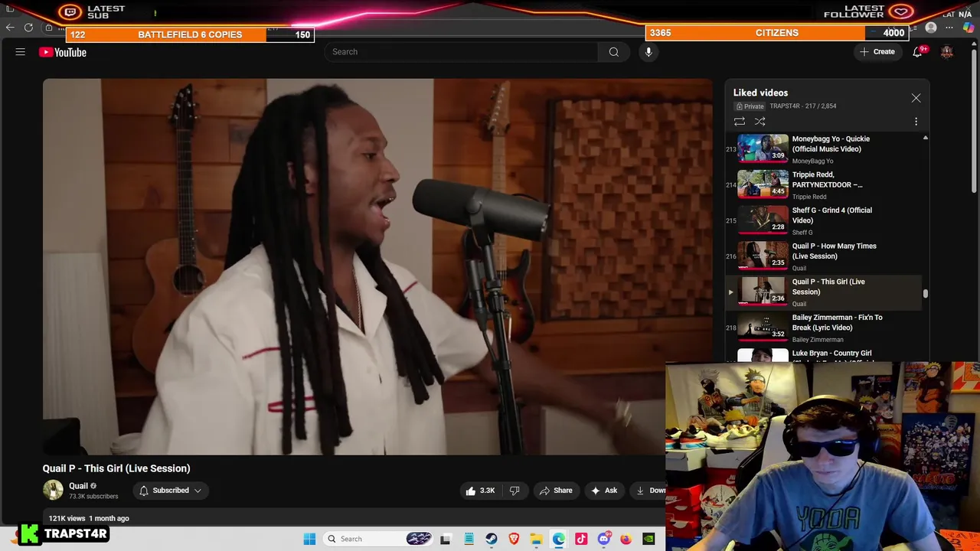
Task: Reload the page with refresh icon
Action: [x=28, y=28]
